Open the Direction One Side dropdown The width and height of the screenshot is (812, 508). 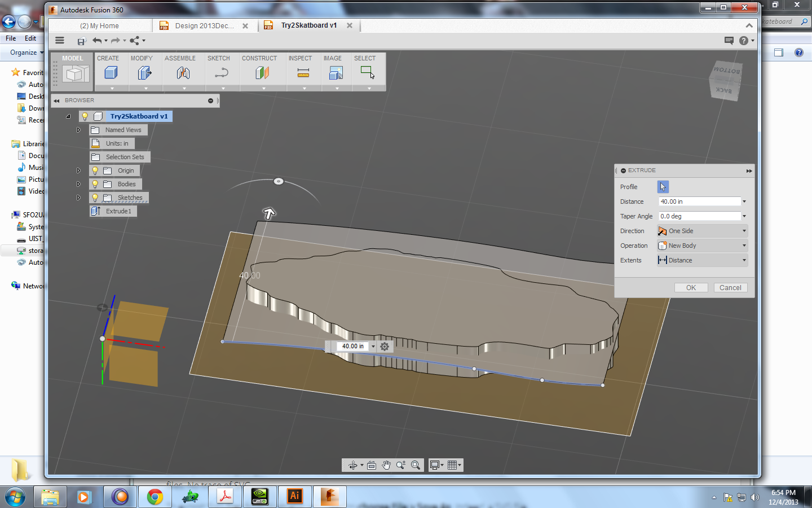[702, 231]
